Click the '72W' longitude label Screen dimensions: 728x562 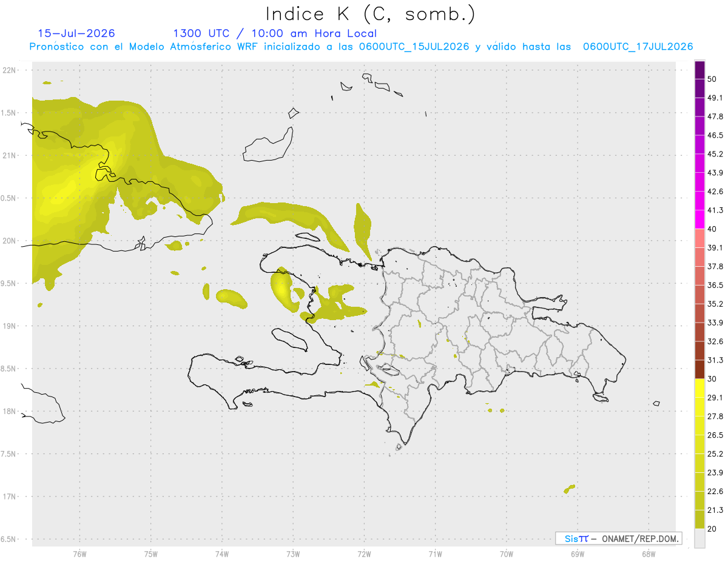(365, 554)
